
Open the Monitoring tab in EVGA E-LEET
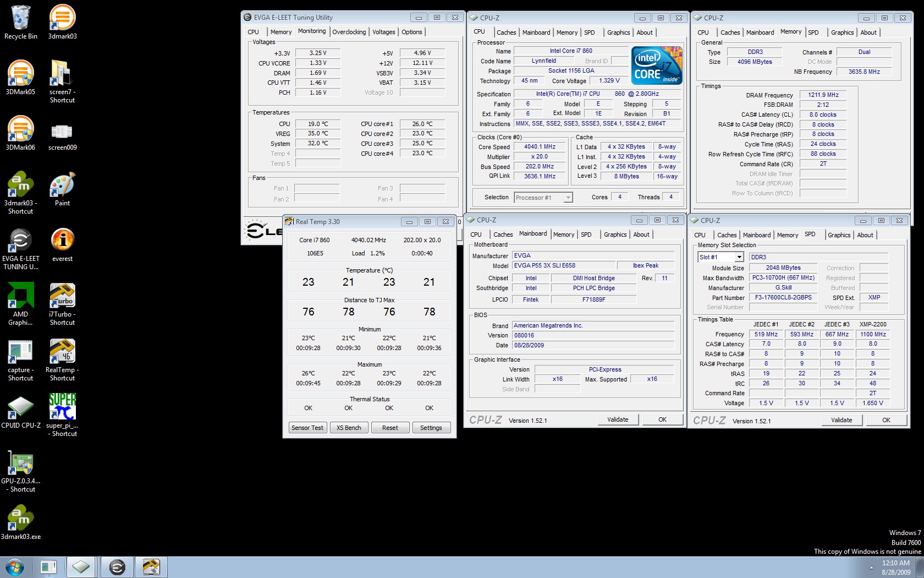312,31
